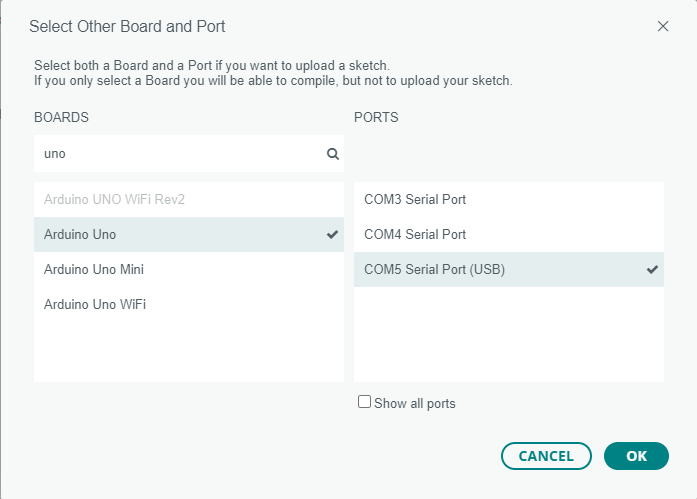Image resolution: width=697 pixels, height=499 pixels.
Task: Choose COM4 Serial Port
Action: (x=415, y=235)
